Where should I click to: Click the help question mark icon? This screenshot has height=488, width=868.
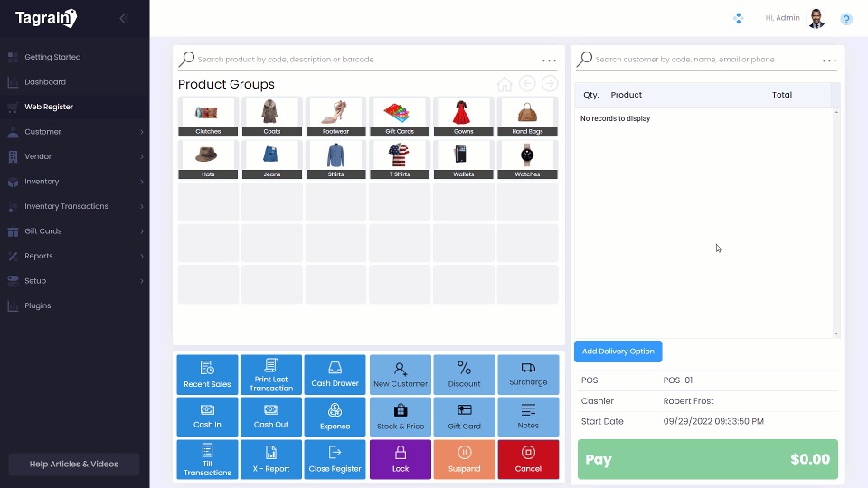846,18
